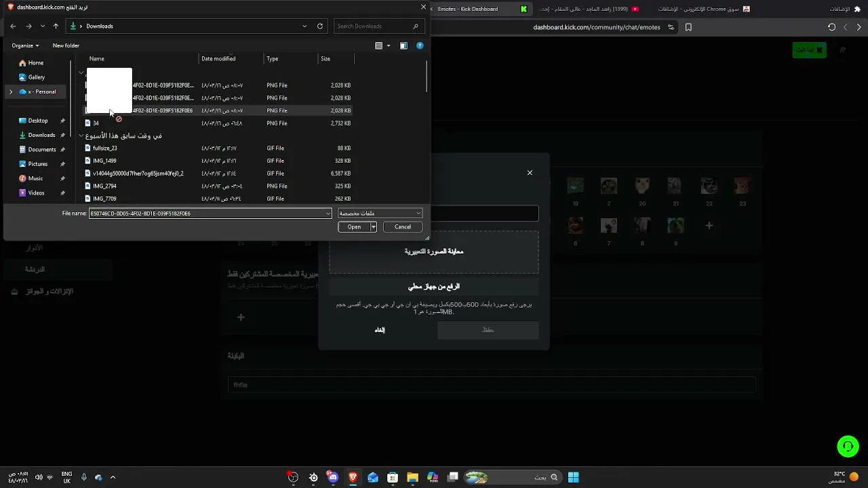This screenshot has height=488, width=868.
Task: Click the search magnifier in Search Downloads
Action: (416, 26)
